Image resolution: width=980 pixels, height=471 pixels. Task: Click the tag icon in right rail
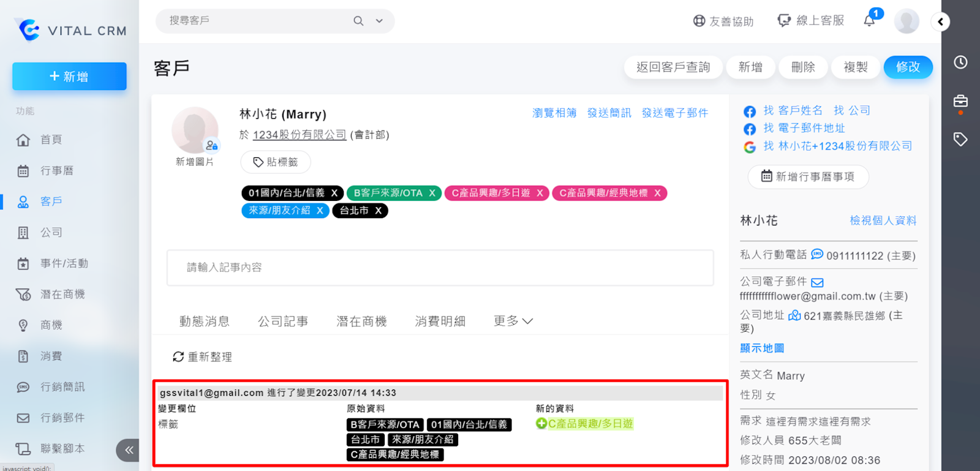point(960,139)
